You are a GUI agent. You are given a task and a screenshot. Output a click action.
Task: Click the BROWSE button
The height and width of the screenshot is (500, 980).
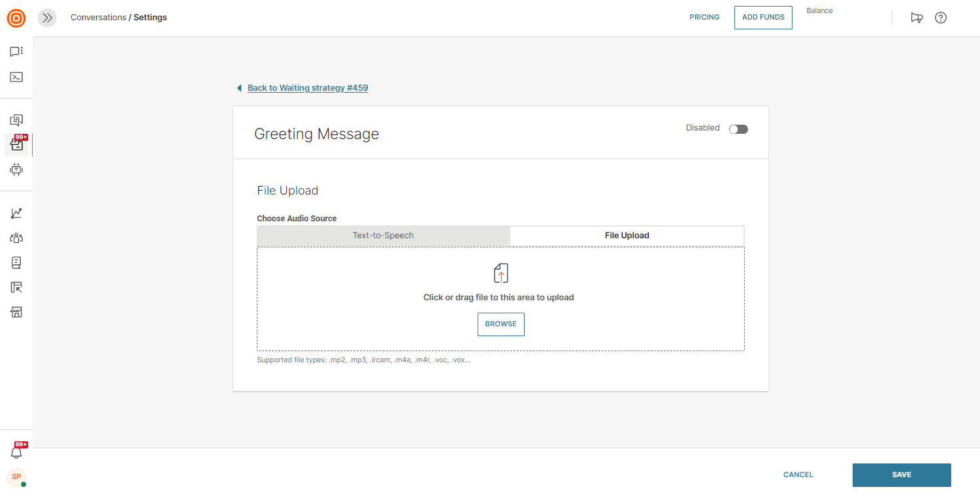pos(501,324)
